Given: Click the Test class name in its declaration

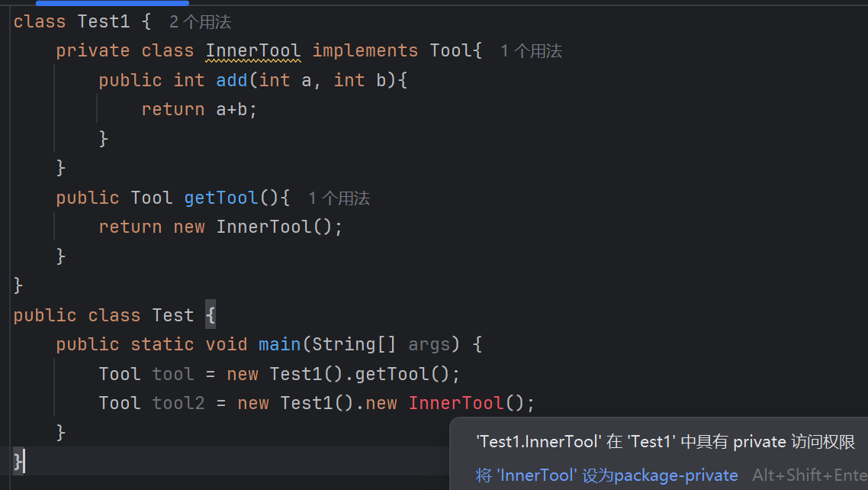Looking at the screenshot, I should point(173,315).
